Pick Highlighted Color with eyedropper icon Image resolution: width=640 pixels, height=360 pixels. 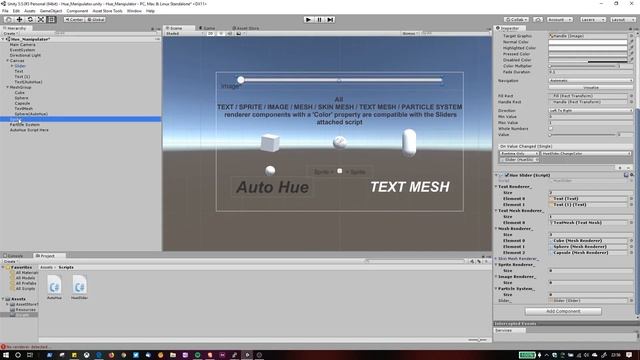631,48
